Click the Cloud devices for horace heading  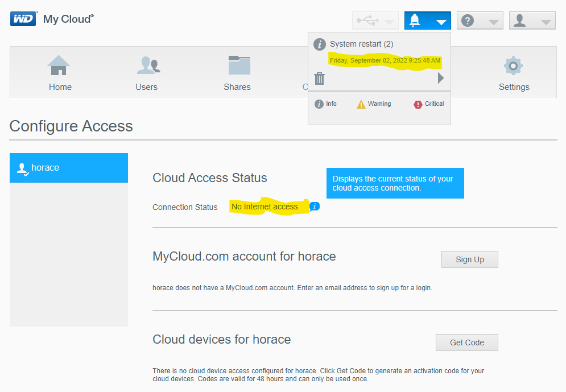click(222, 339)
